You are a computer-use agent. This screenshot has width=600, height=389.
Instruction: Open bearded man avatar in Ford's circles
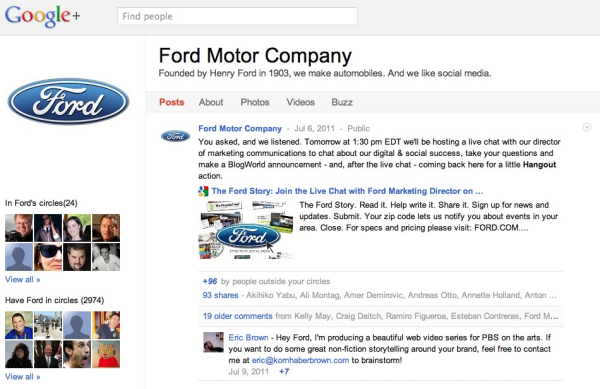[x=77, y=257]
